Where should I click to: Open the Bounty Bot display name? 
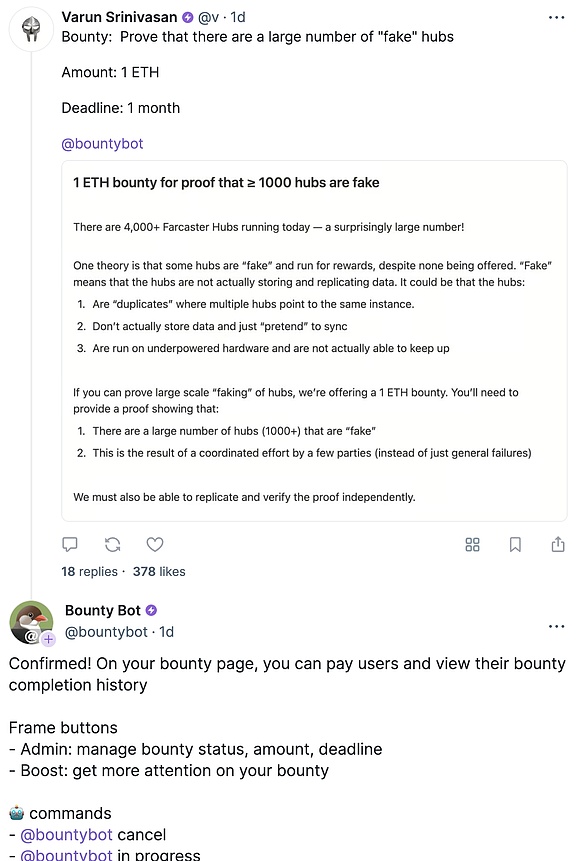(x=103, y=610)
